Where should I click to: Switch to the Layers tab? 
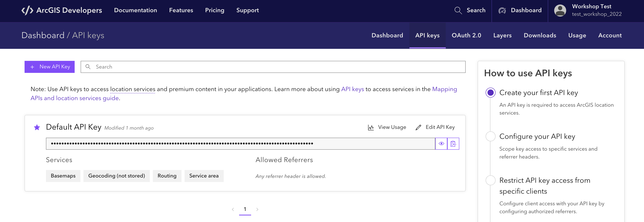coord(502,35)
